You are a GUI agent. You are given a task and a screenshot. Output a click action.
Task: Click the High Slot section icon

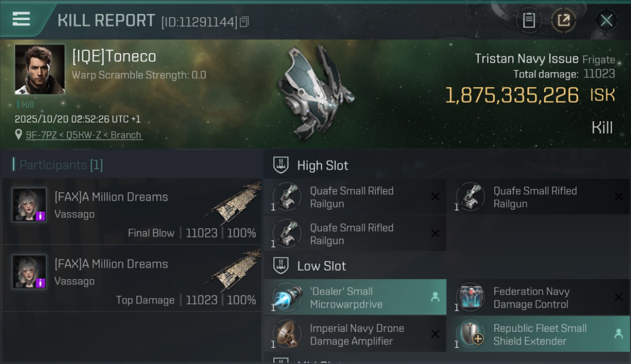[281, 165]
